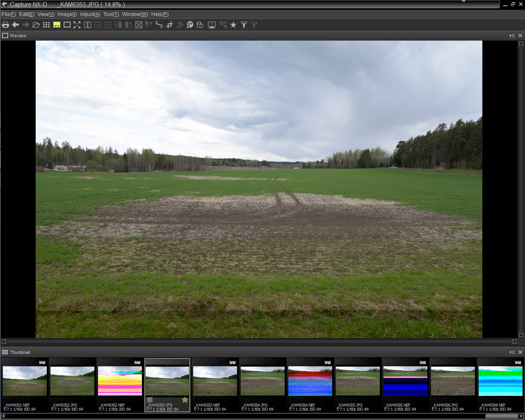
Task: Select the Crop tool
Action: pyautogui.click(x=169, y=25)
